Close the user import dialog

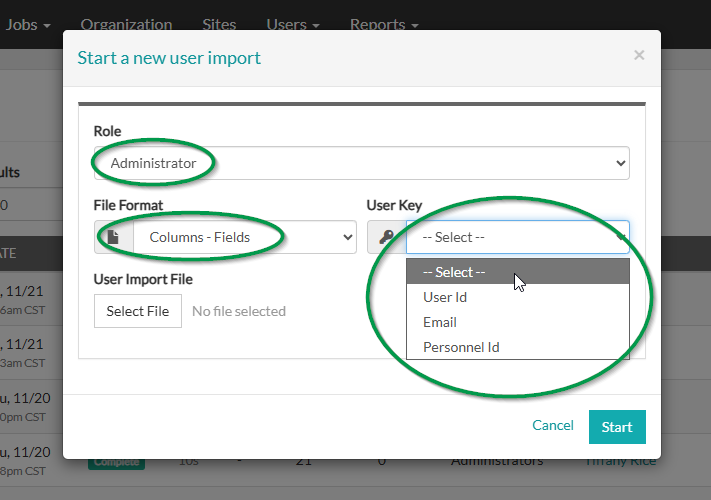click(x=639, y=55)
